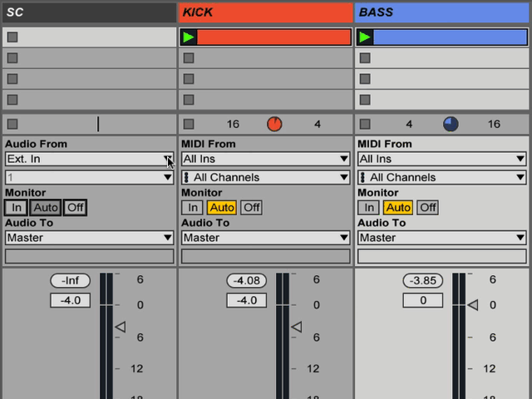The image size is (532, 399).
Task: Click KICK secondary output channel box below Master
Action: point(266,257)
